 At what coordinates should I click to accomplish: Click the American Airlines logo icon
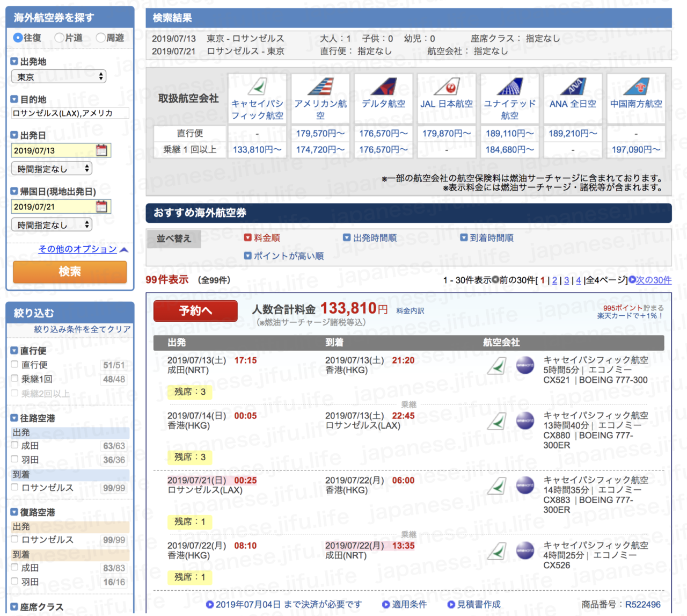pyautogui.click(x=321, y=86)
